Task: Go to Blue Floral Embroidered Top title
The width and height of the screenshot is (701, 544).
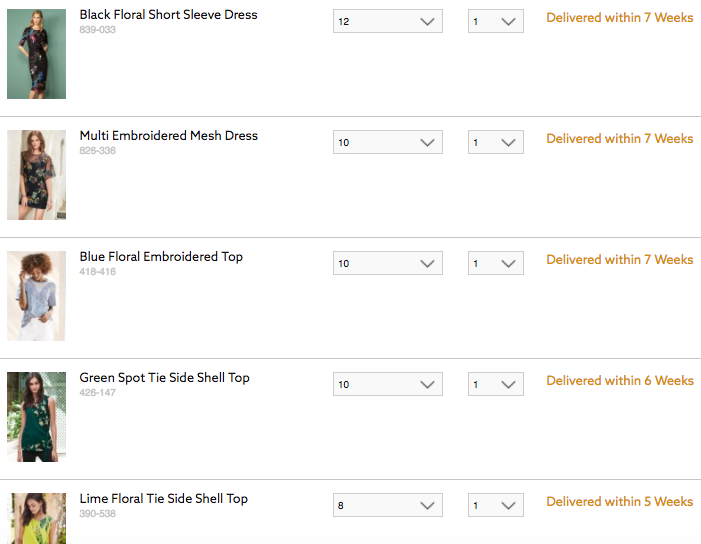Action: (x=161, y=257)
